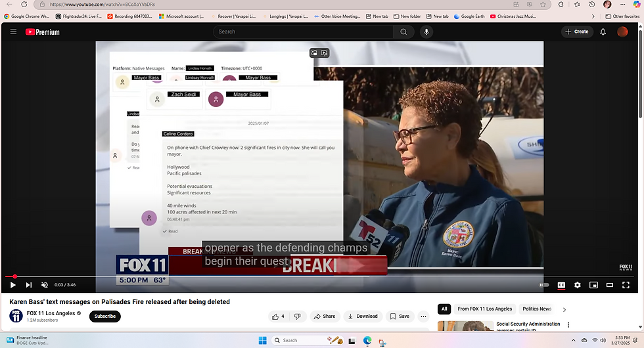Open Microsoft account bookmark
The height and width of the screenshot is (348, 644).
pyautogui.click(x=181, y=16)
